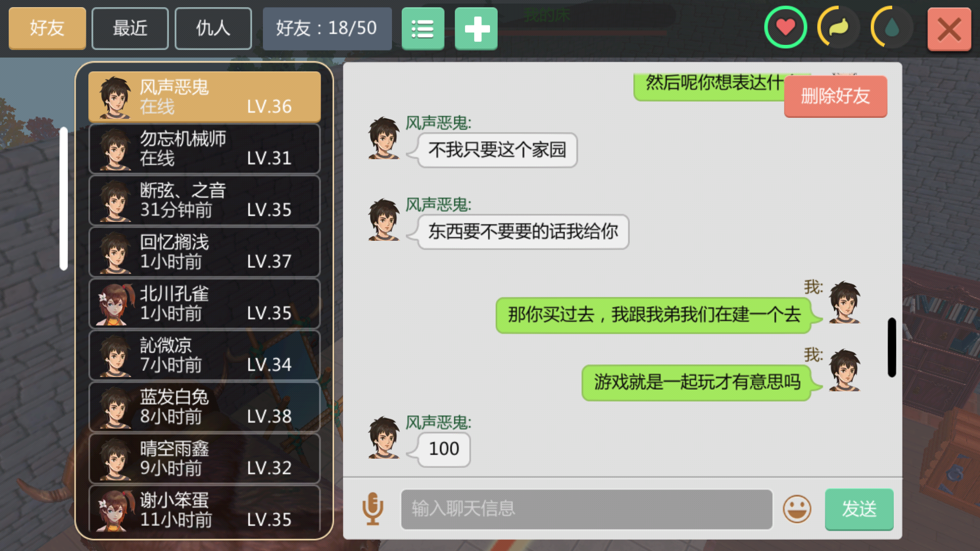Tap the water drop thirst icon
This screenshot has width=980, height=551.
click(x=892, y=28)
